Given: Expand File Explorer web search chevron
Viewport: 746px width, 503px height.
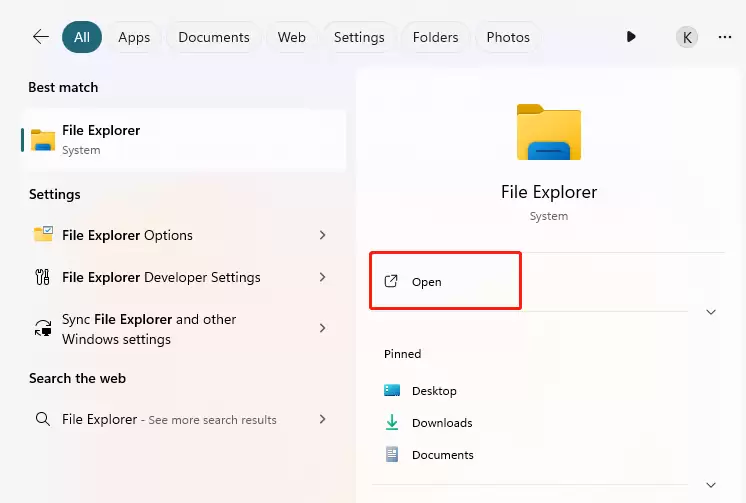Looking at the screenshot, I should click(323, 419).
